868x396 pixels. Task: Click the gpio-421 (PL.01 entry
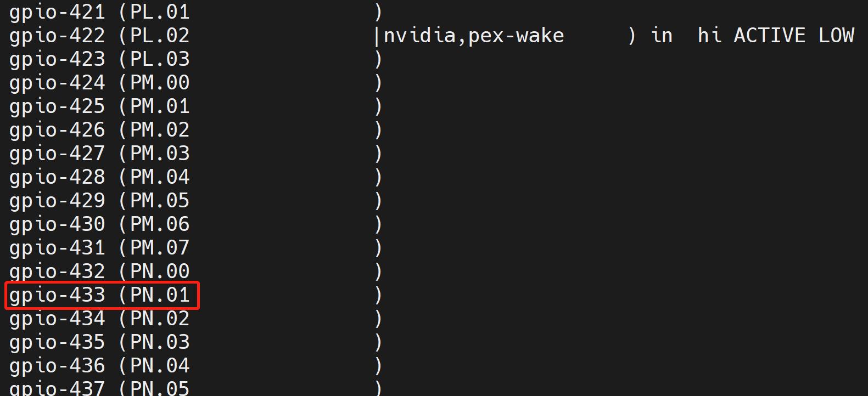[99, 13]
